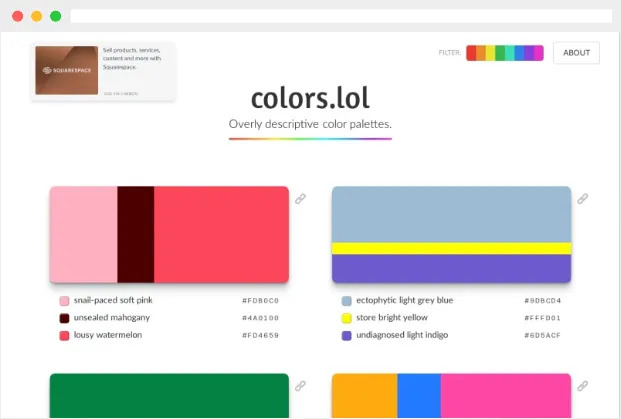The height and width of the screenshot is (419, 621).
Task: Select the blue band in bottom-right palette
Action: pos(419,395)
